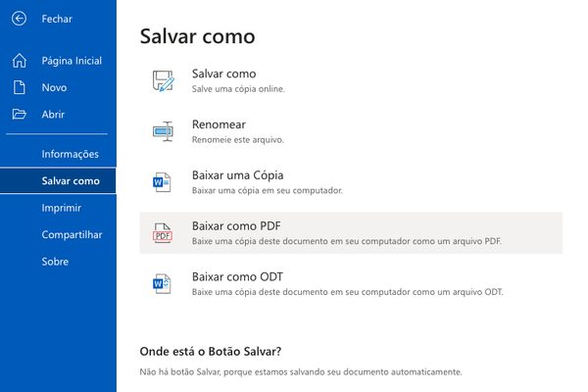Click the Renomear option title
Image resolution: width=588 pixels, height=392 pixels.
coord(219,124)
